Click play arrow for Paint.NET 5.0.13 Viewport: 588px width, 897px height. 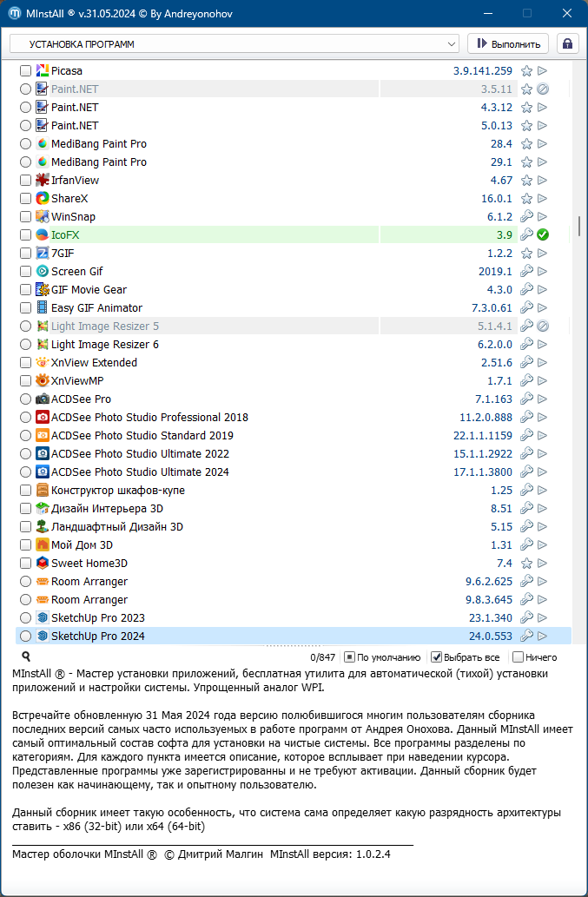pos(542,126)
